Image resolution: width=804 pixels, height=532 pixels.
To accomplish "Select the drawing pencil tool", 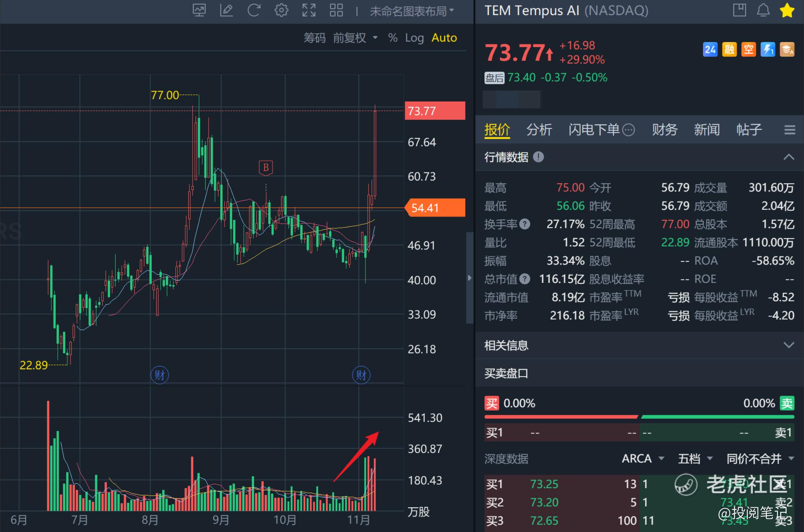I will [226, 10].
